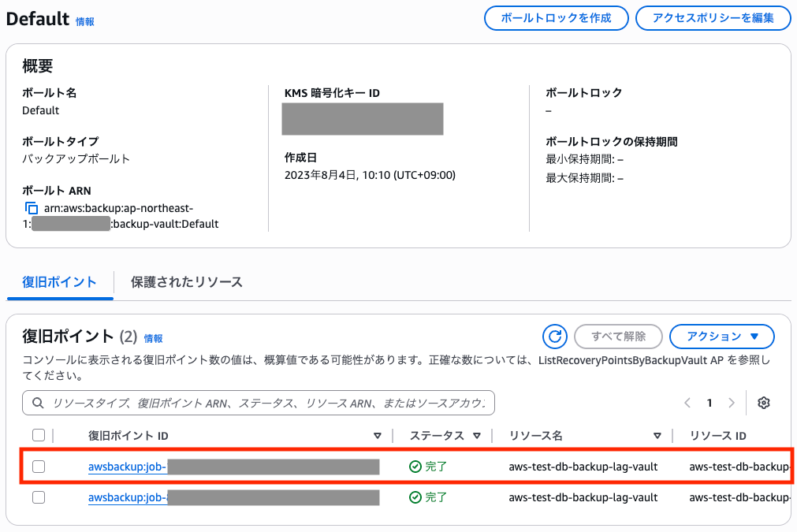Click the ボールトロックを作成 button
The width and height of the screenshot is (797, 532).
556,18
